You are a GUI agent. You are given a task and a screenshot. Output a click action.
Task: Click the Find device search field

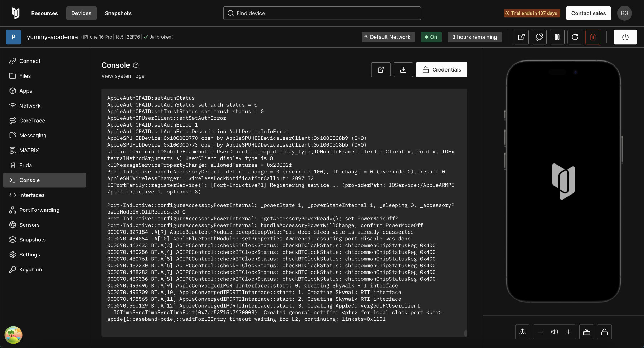click(322, 13)
